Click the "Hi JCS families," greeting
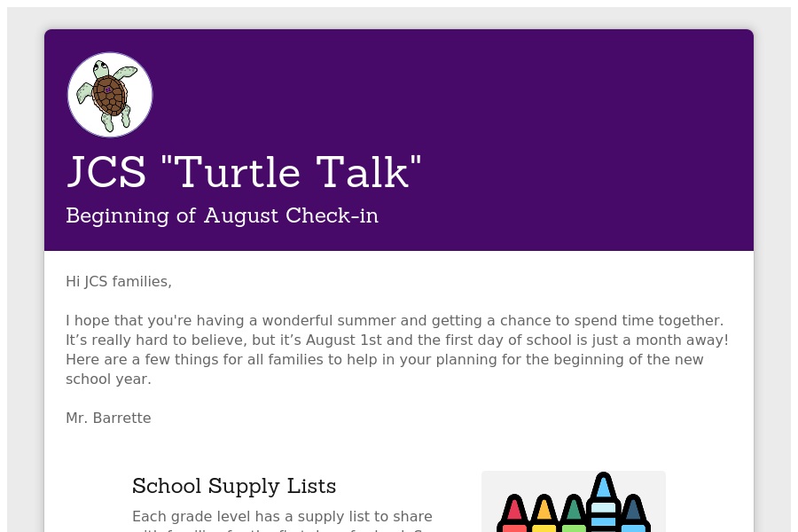This screenshot has width=798, height=532. [119, 282]
